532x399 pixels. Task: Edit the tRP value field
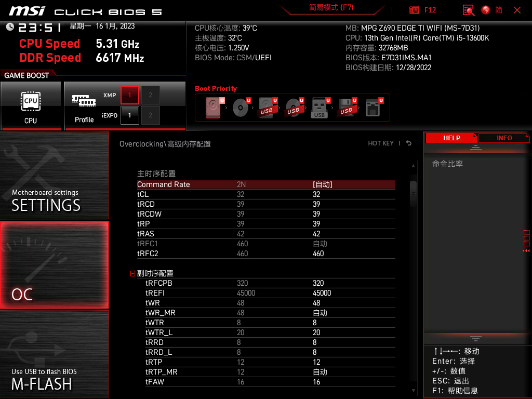coord(316,224)
